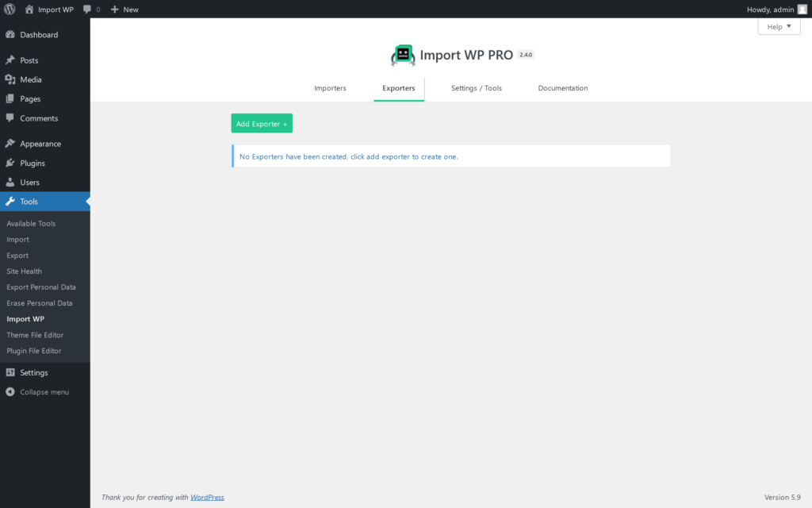Open the Settings / Tools tab
Image resolution: width=812 pixels, height=508 pixels.
click(x=476, y=88)
